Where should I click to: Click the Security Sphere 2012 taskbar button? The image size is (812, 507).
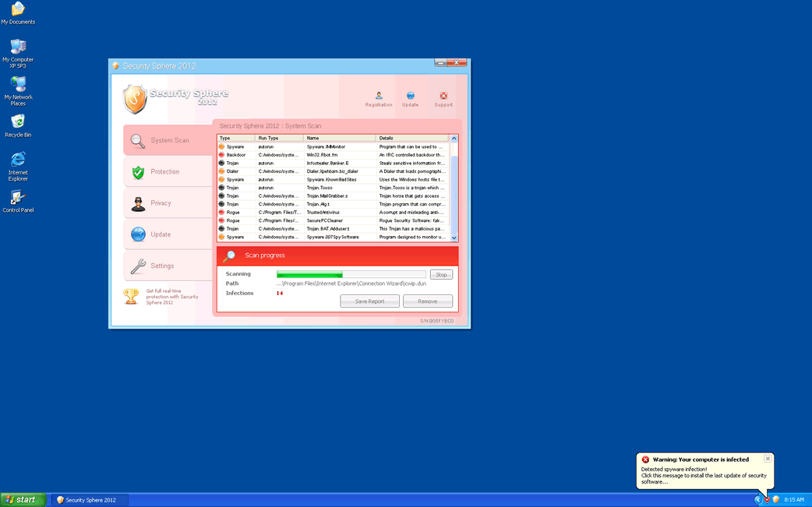pos(89,500)
